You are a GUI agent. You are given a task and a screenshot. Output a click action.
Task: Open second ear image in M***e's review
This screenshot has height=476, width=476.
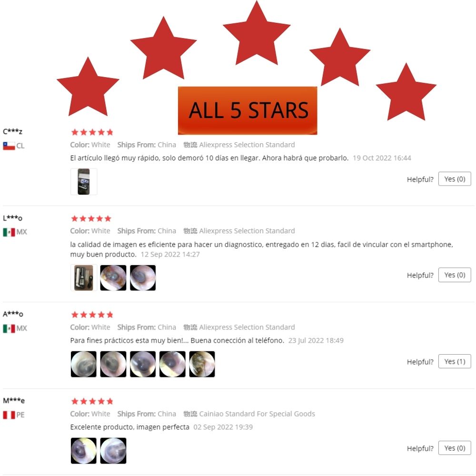tap(113, 451)
